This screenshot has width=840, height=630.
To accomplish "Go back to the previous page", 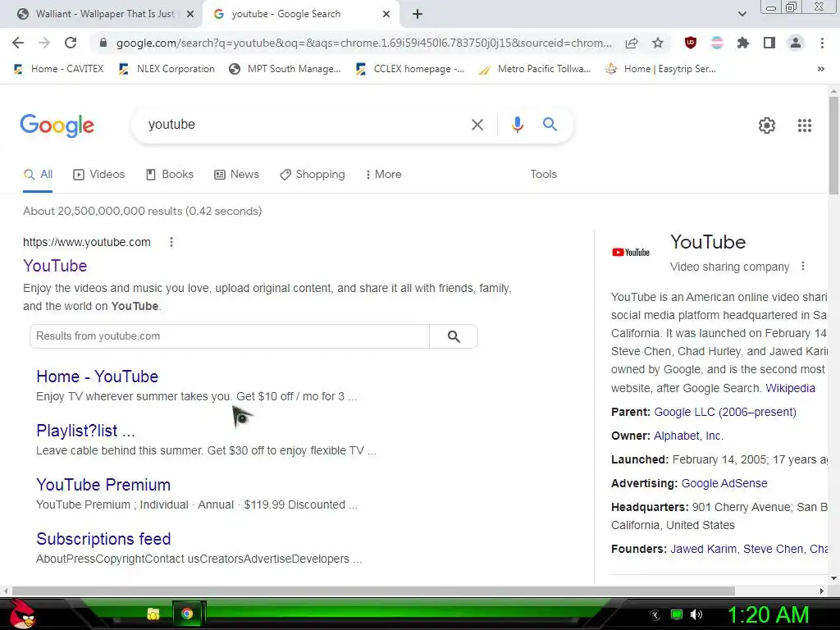I will point(18,43).
